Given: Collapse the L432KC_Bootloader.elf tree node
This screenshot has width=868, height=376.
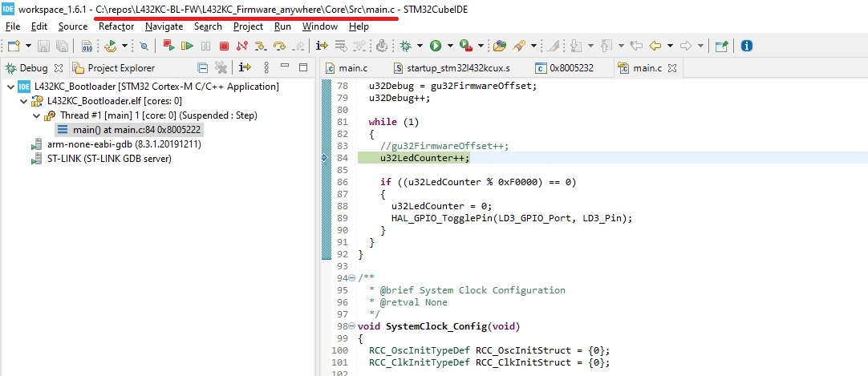Looking at the screenshot, I should 24,101.
